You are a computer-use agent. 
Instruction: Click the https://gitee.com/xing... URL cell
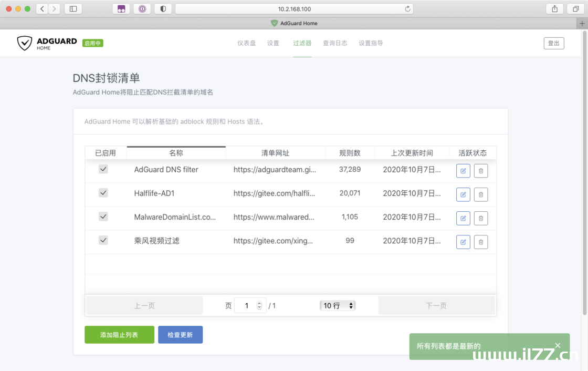pos(274,241)
